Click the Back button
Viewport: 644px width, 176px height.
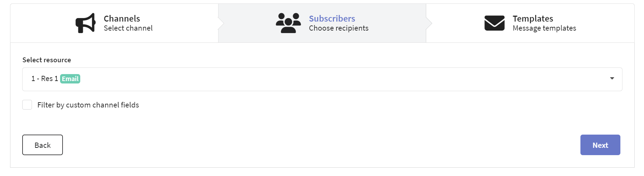click(42, 145)
